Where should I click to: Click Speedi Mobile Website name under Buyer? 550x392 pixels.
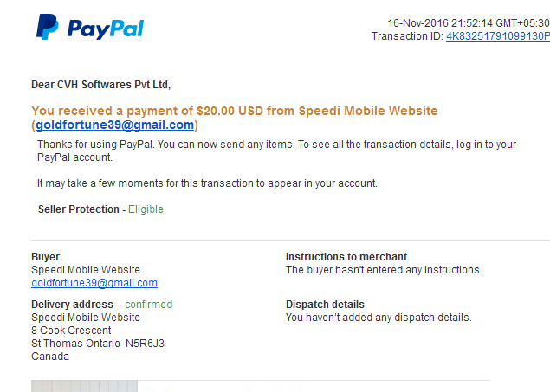(86, 270)
